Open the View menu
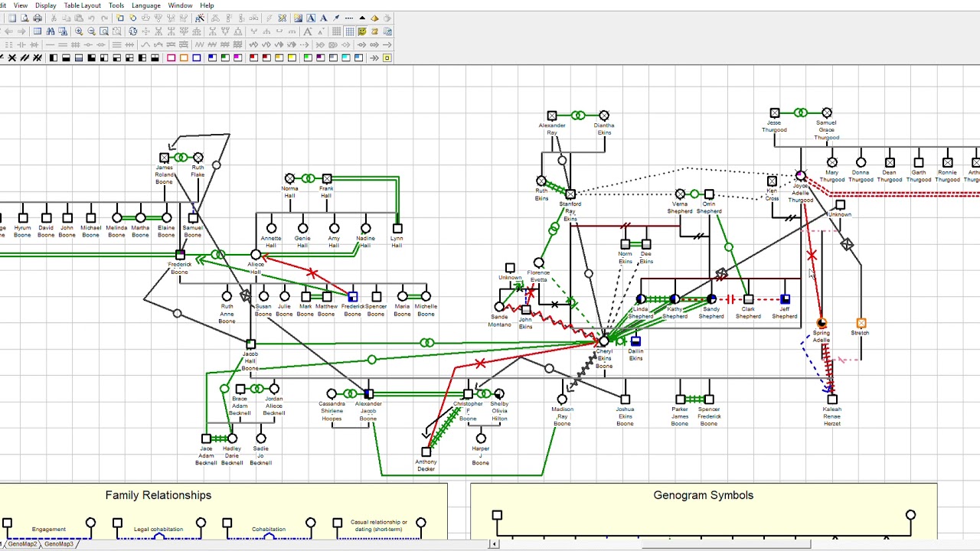 [21, 5]
